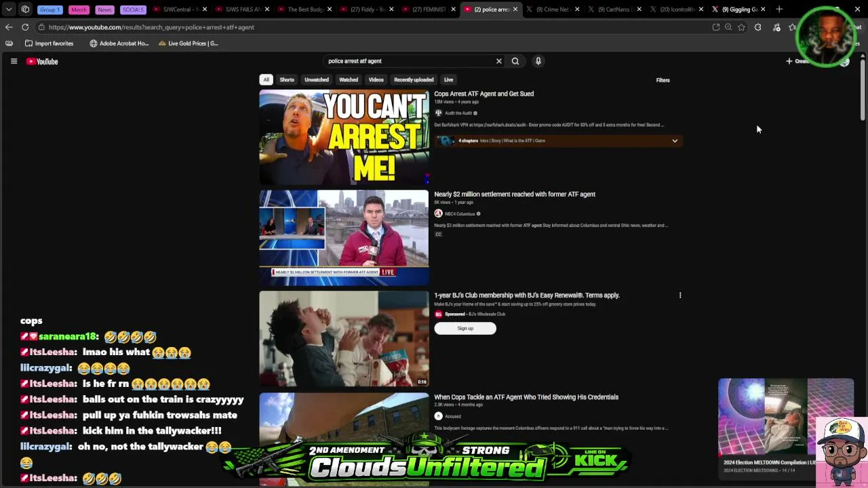
Task: Open the NBC4 news reporter thumbnail
Action: 344,238
